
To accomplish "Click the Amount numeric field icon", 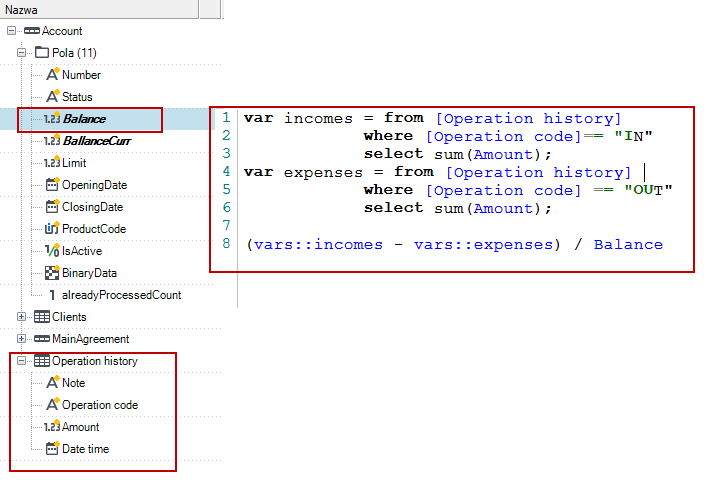I will pos(52,427).
